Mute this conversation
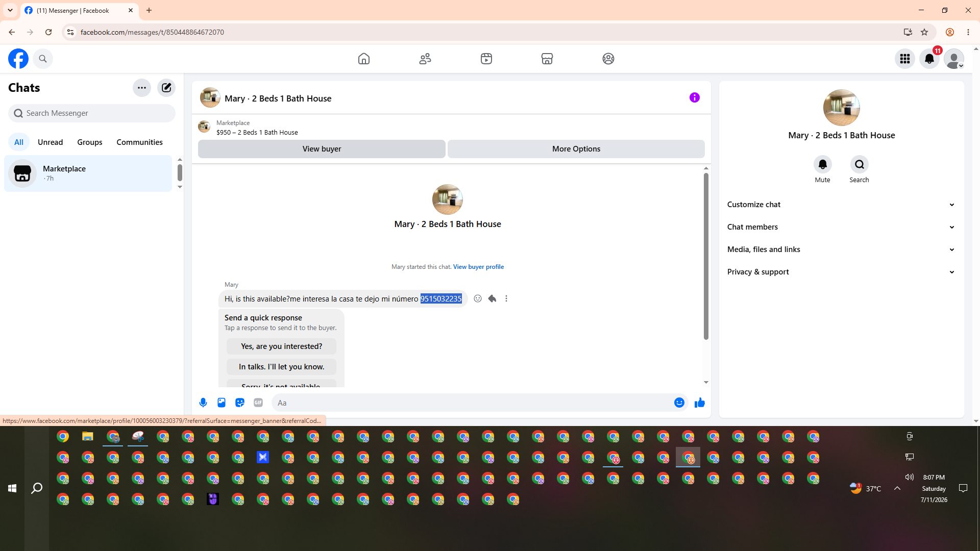The height and width of the screenshot is (551, 980). [x=823, y=164]
